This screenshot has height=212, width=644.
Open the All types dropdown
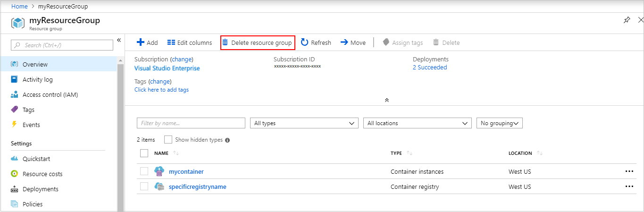[304, 123]
